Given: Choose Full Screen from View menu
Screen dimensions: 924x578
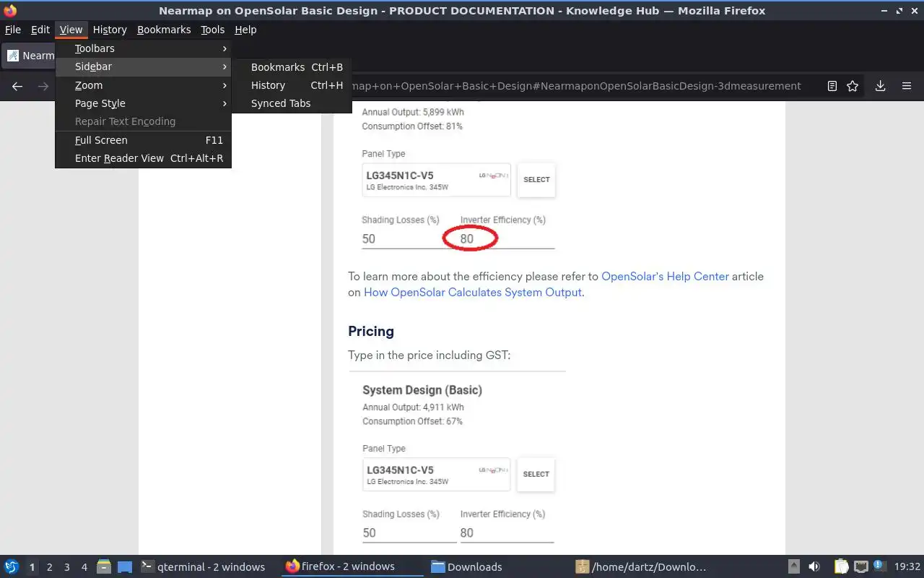Looking at the screenshot, I should pyautogui.click(x=143, y=140).
